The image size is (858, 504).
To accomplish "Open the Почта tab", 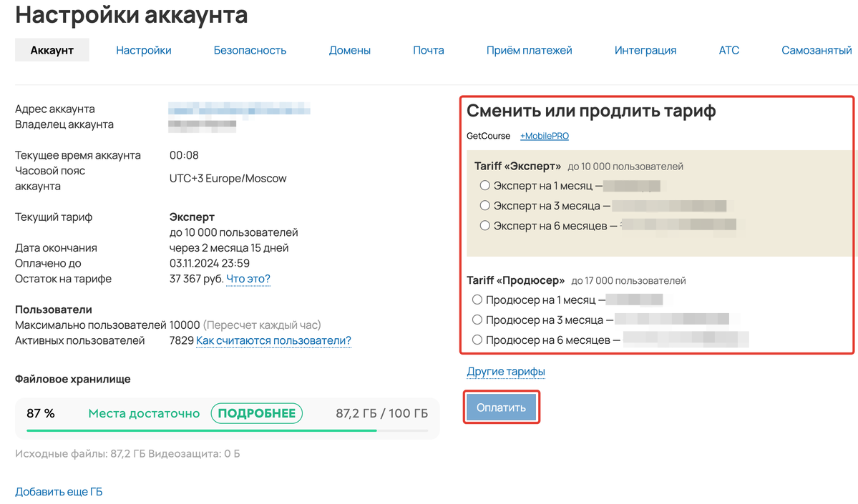I will pyautogui.click(x=428, y=49).
